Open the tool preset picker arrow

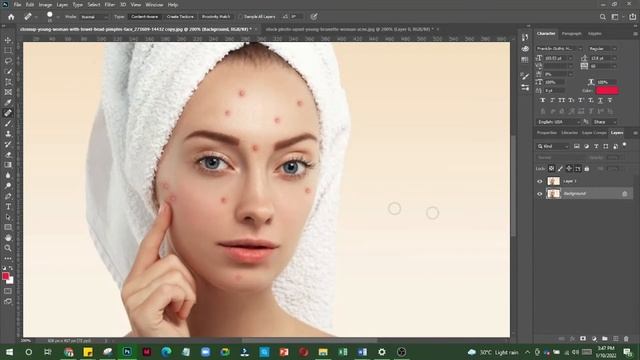(36, 17)
